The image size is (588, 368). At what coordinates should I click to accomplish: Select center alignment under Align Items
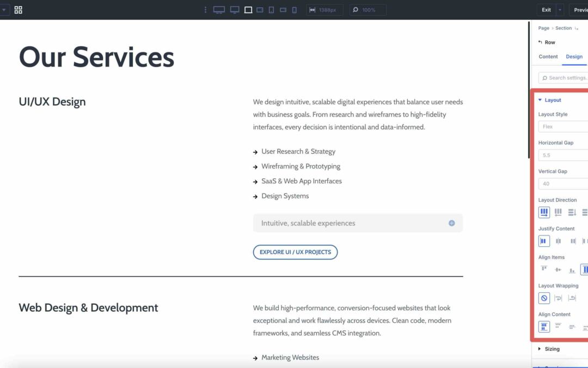(x=558, y=269)
